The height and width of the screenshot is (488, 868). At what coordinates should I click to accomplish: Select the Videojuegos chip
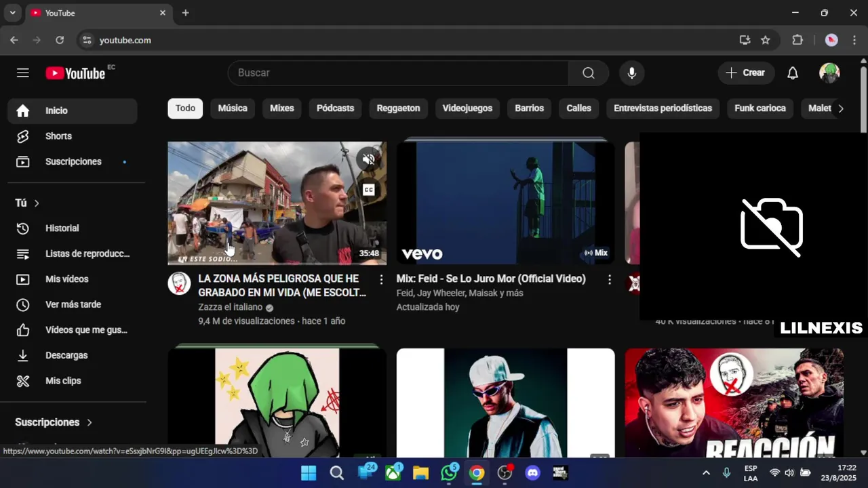coord(467,108)
